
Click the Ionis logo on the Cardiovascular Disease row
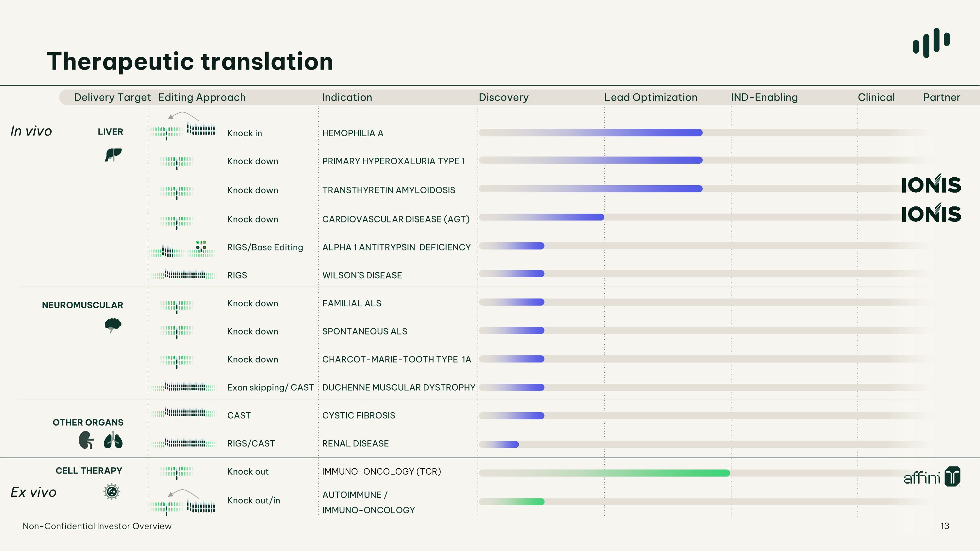931,213
